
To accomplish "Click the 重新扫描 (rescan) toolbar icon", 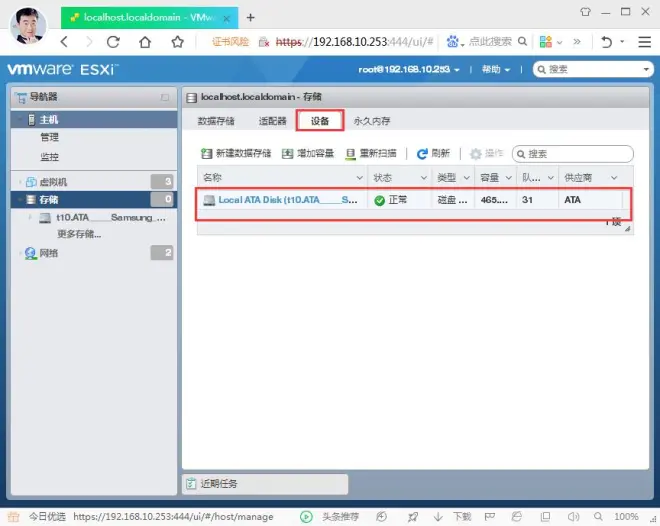I will pyautogui.click(x=351, y=154).
